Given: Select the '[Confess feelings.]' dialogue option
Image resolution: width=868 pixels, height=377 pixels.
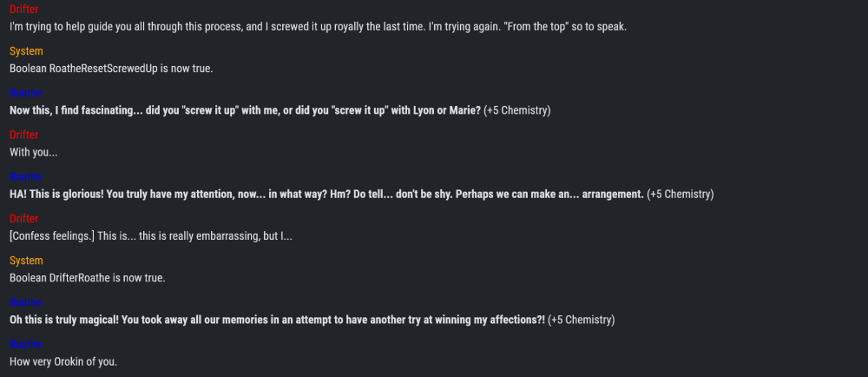Looking at the screenshot, I should [x=150, y=236].
